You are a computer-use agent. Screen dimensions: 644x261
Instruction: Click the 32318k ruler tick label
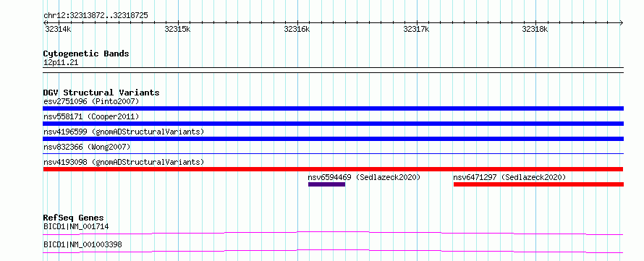[535, 29]
